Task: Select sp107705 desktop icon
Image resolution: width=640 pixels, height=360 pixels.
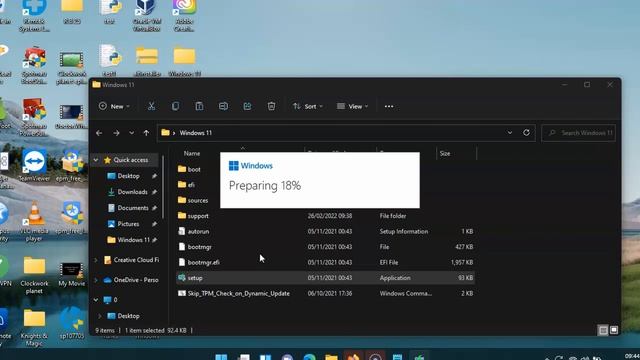Action: coord(72,324)
